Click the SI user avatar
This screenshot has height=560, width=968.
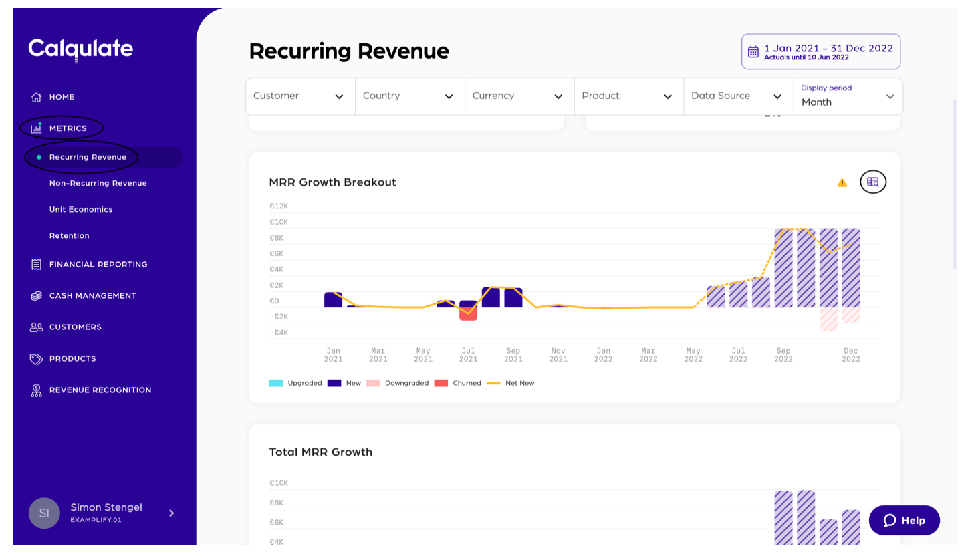[x=44, y=513]
